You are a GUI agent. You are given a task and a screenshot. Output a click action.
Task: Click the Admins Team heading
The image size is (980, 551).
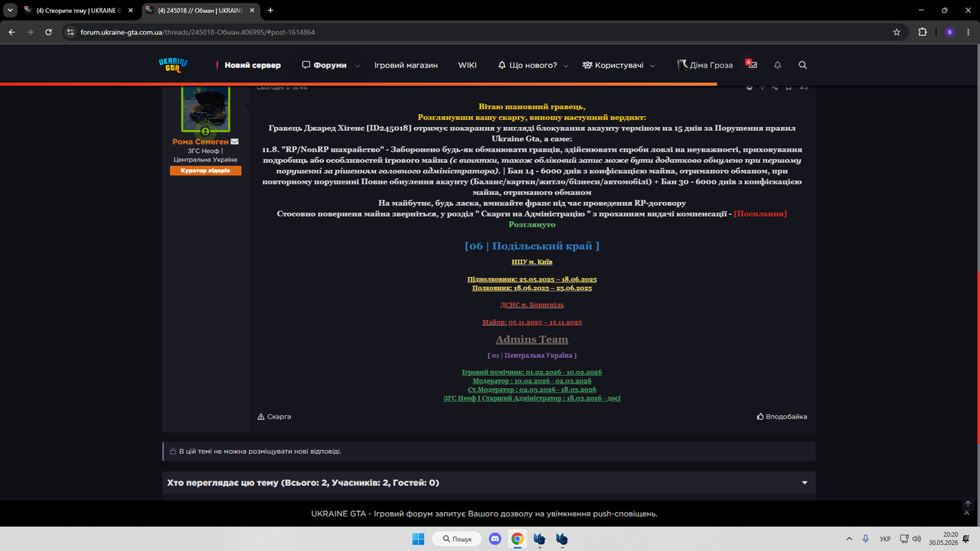point(532,339)
